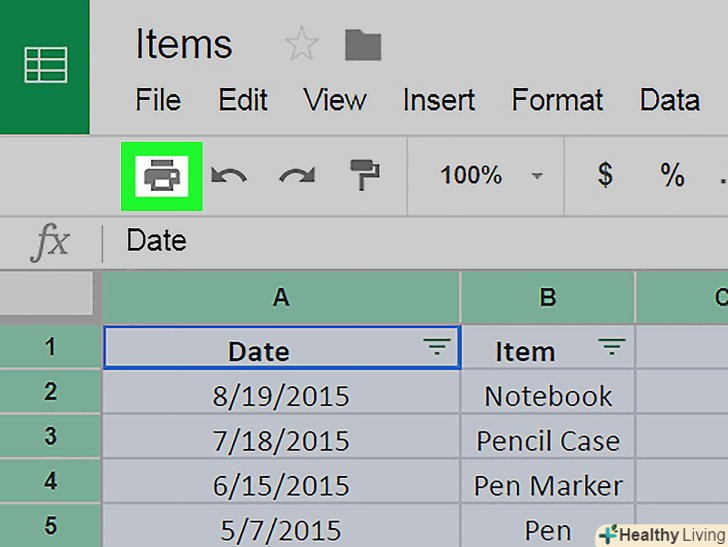728x547 pixels.
Task: Open the Date column filter dropdown
Action: 437,348
